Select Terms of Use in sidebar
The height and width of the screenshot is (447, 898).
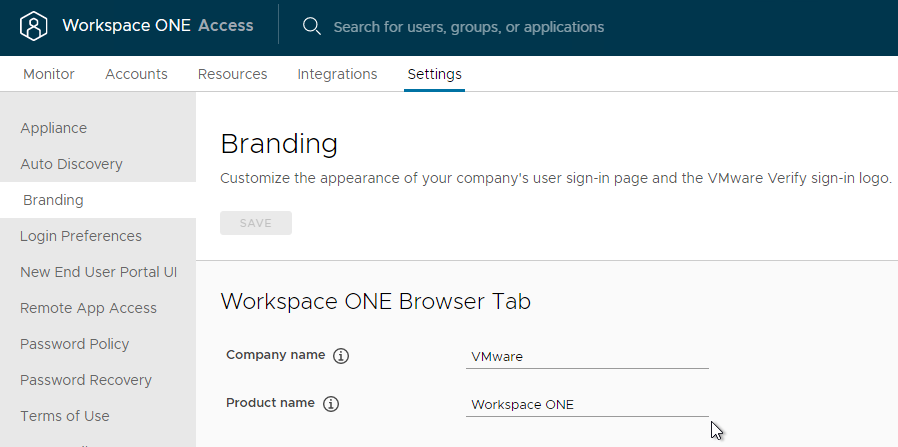98,416
